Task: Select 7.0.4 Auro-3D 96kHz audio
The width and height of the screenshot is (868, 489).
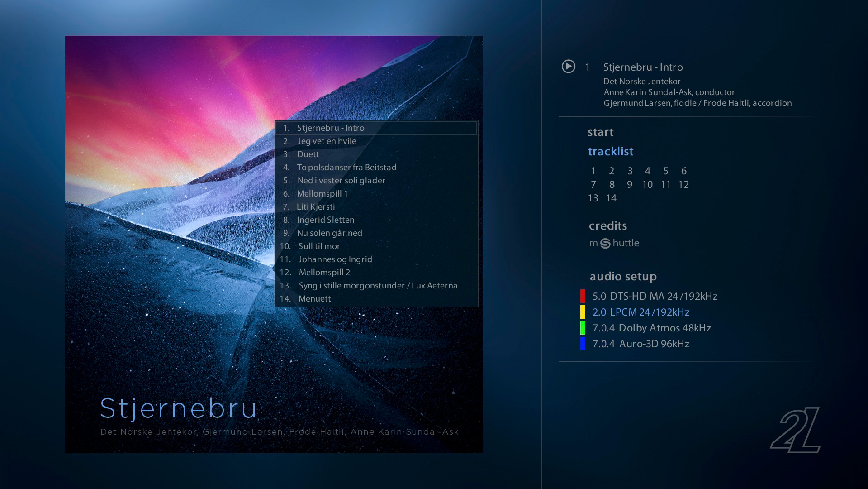Action: click(641, 344)
